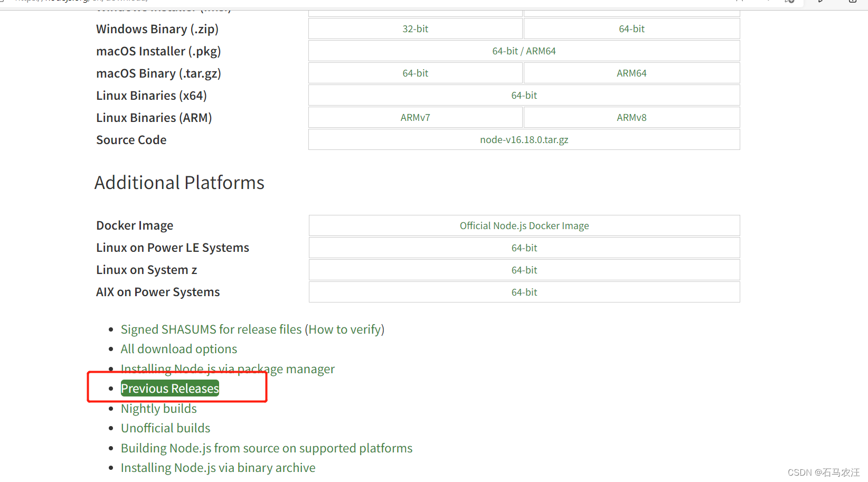Open Building Node.js from source link

pyautogui.click(x=267, y=448)
